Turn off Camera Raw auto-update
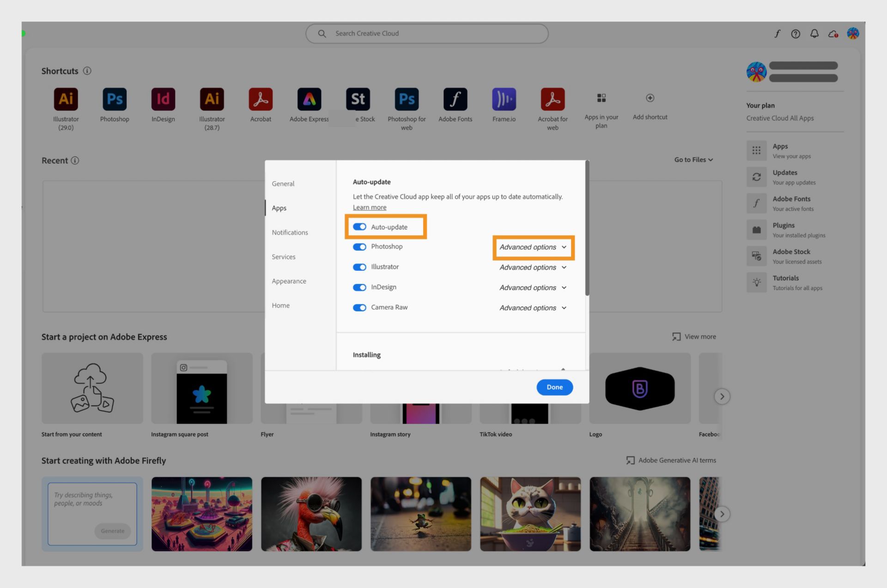887x588 pixels. point(359,307)
